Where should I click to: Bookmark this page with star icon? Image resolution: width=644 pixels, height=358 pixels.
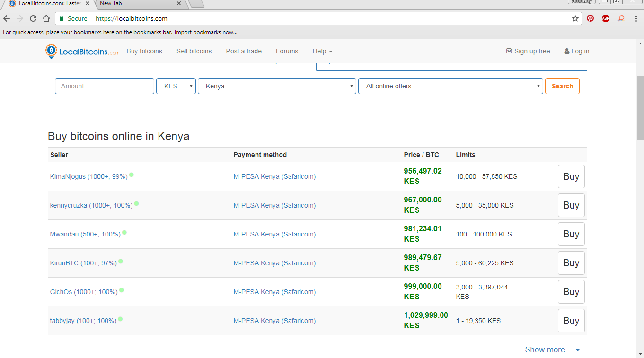[x=575, y=19]
